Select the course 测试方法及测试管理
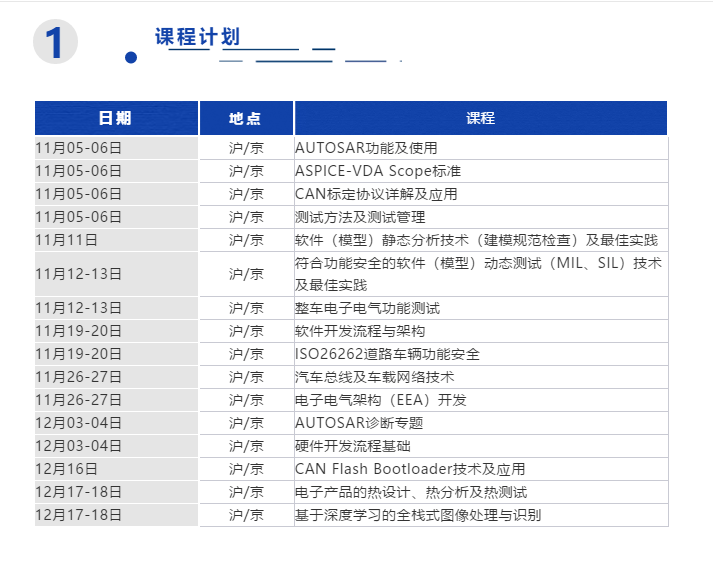 [x=360, y=217]
